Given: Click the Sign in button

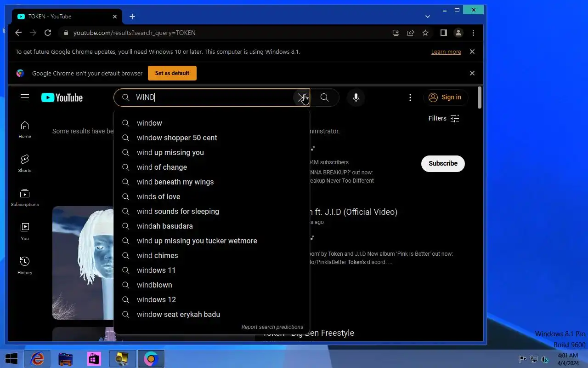Looking at the screenshot, I should pos(445,97).
